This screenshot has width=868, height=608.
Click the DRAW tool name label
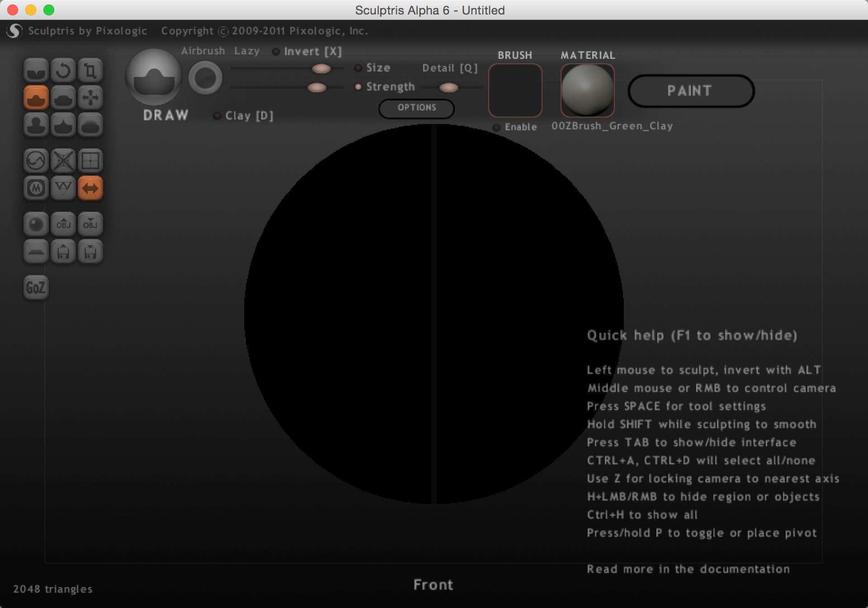click(x=165, y=115)
